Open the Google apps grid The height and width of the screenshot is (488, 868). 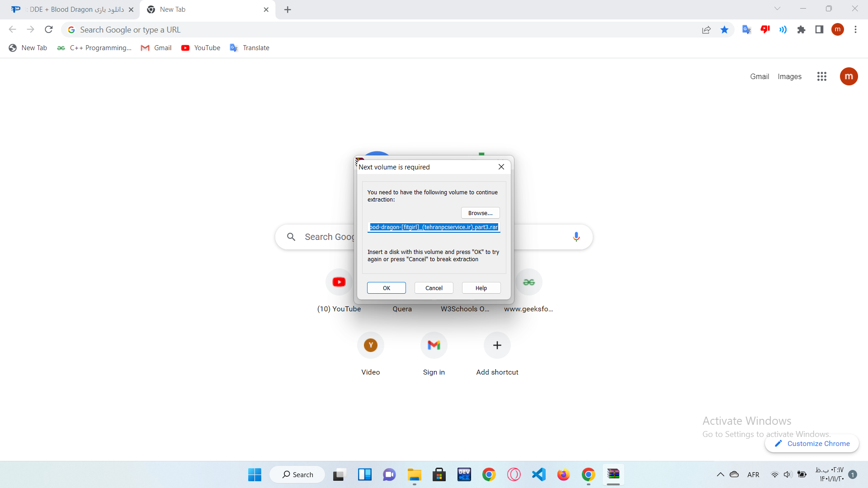click(x=821, y=76)
